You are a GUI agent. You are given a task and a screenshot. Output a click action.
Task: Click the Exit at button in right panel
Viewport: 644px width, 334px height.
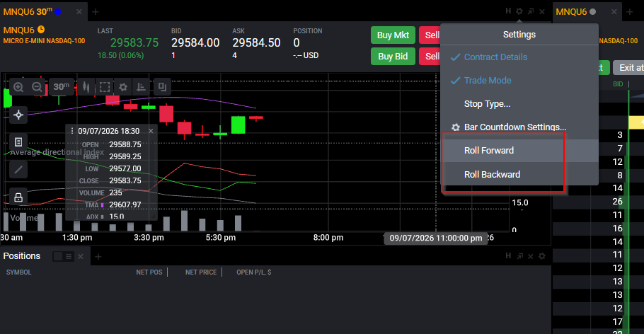click(x=629, y=67)
